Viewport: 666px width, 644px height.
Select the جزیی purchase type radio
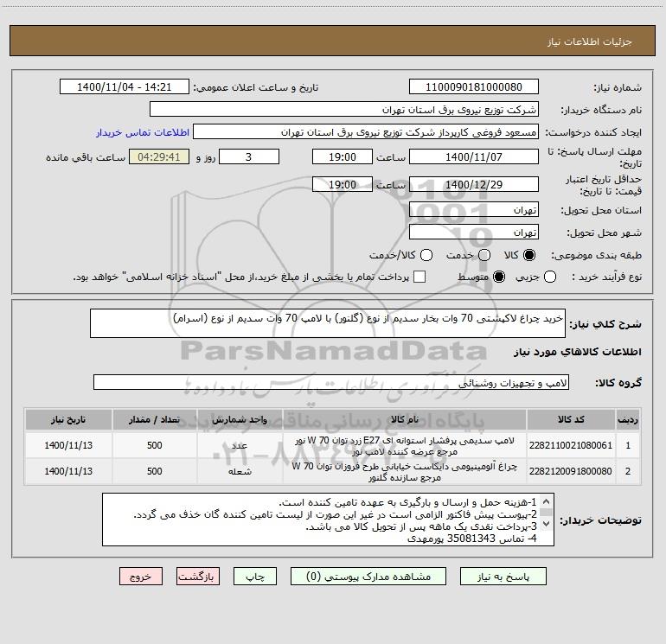549,277
